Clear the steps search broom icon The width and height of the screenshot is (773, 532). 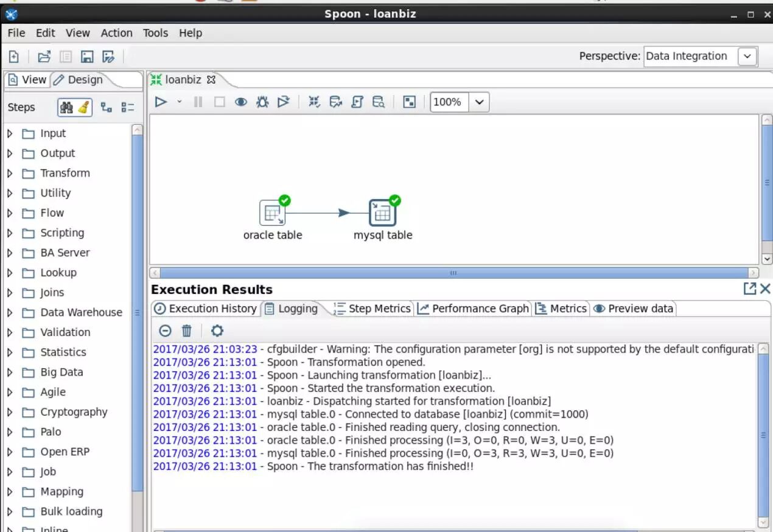[83, 107]
